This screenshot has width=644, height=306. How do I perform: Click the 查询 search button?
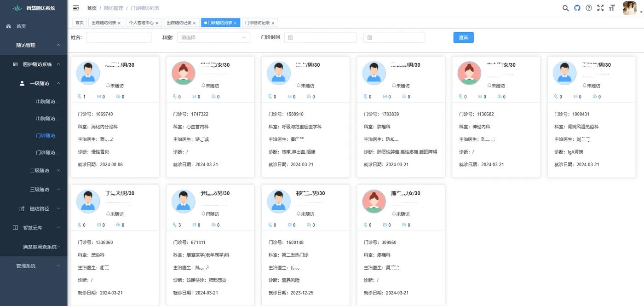tap(463, 37)
